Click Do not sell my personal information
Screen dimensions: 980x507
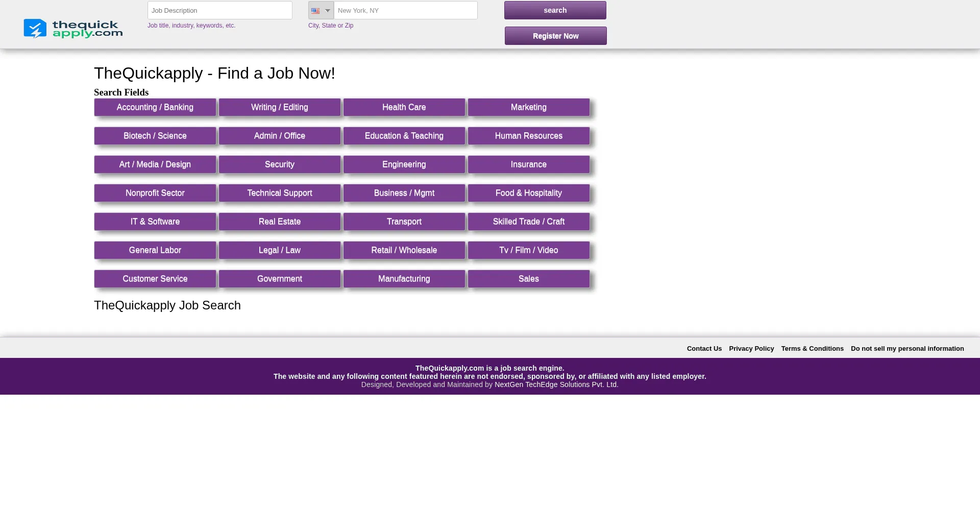[907, 349]
